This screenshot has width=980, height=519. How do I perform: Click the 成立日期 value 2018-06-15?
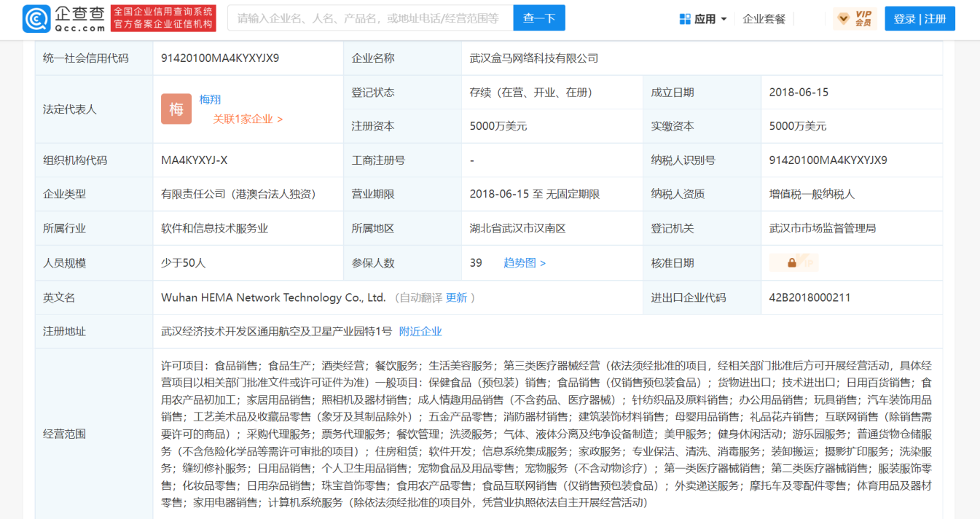coord(799,93)
